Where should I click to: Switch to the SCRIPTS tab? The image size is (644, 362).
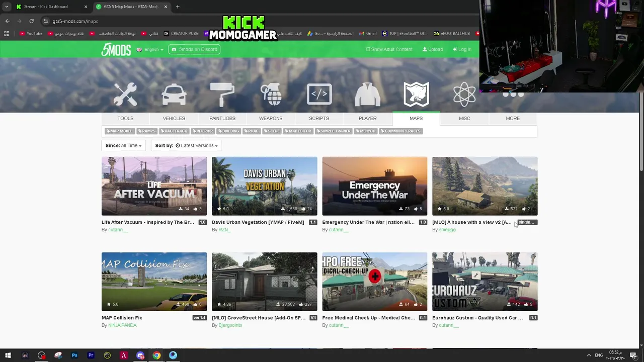(319, 118)
